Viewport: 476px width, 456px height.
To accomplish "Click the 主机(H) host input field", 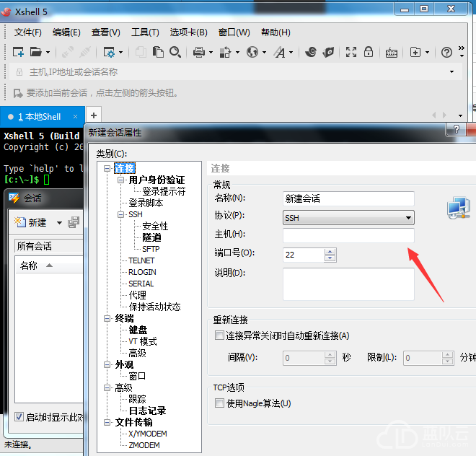I will pos(348,236).
